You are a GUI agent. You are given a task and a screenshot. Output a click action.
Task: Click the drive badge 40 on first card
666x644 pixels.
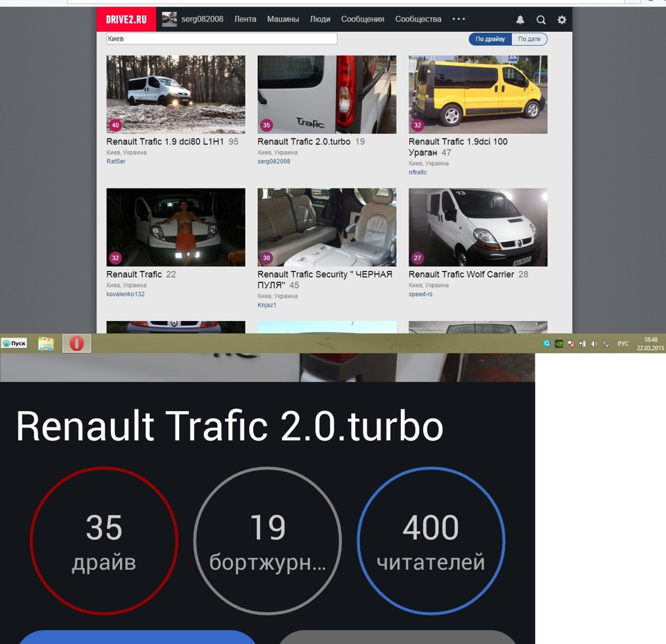(115, 125)
